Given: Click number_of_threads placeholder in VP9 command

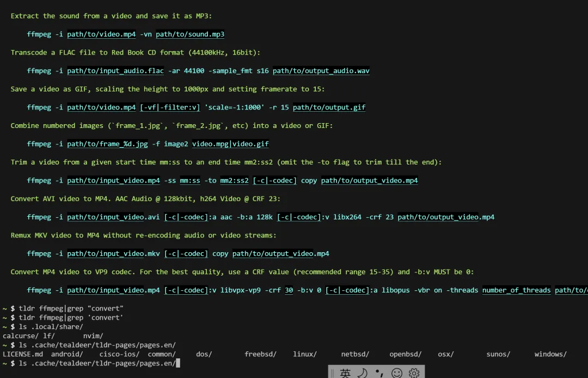Looking at the screenshot, I should pos(516,290).
